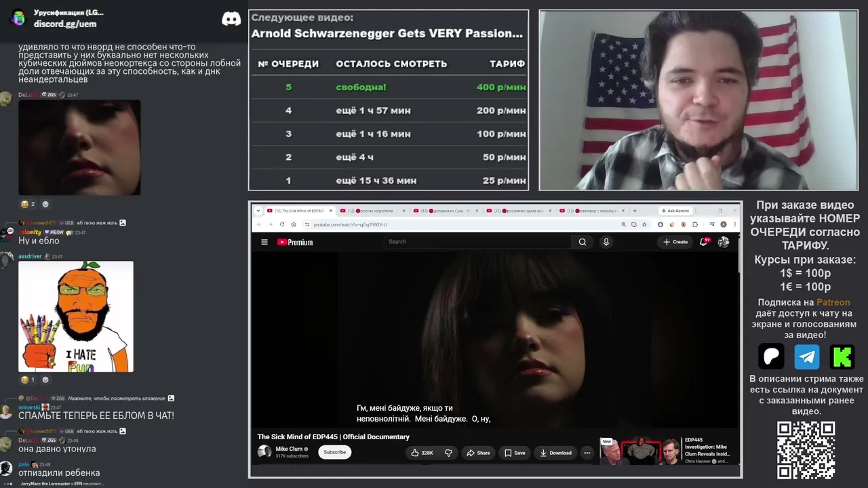868x488 pixels.
Task: Open the green Kick icon in the sidebar
Action: point(842,356)
